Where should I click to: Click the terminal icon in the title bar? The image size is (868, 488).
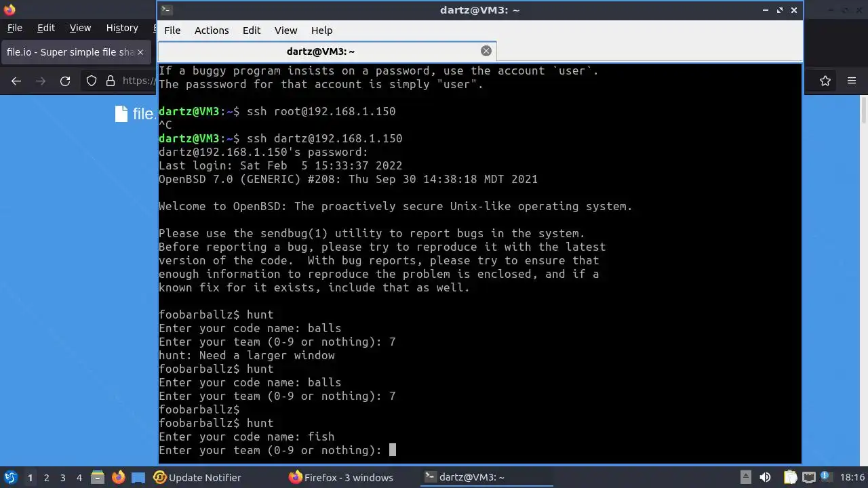click(x=167, y=10)
